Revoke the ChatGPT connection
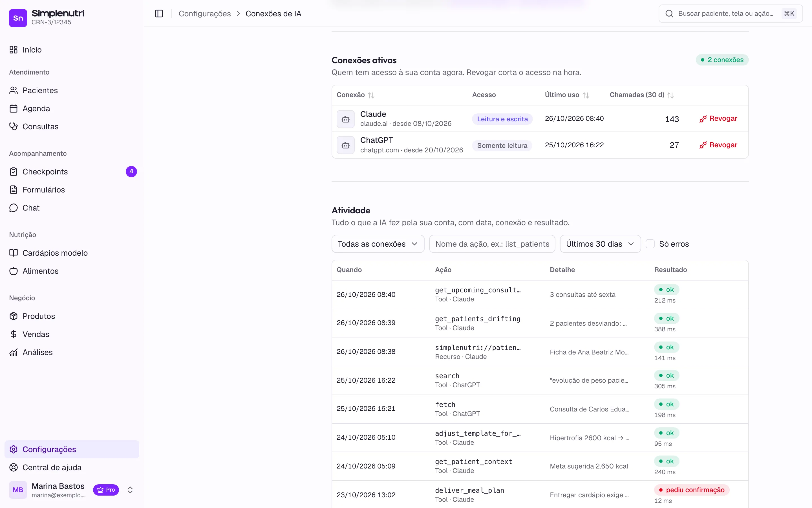The image size is (812, 508). click(x=718, y=145)
